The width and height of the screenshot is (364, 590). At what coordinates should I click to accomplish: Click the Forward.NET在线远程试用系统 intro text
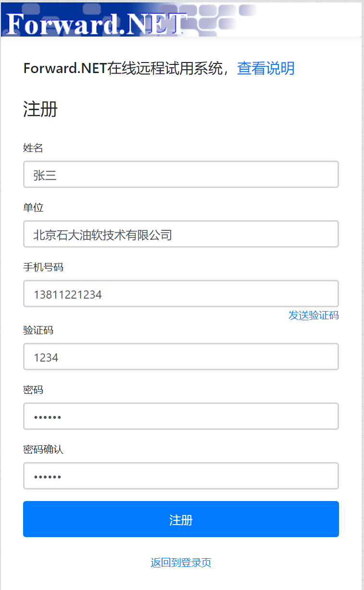[126, 68]
